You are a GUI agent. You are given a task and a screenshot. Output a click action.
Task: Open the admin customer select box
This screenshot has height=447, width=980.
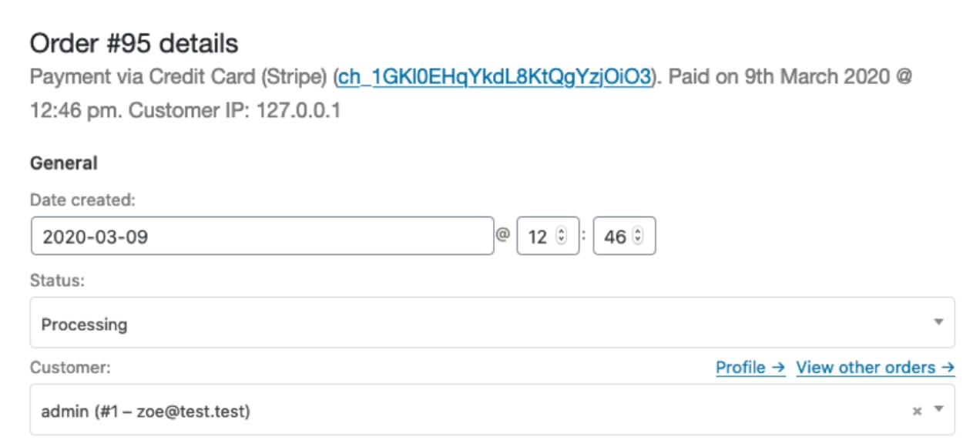tap(462, 411)
